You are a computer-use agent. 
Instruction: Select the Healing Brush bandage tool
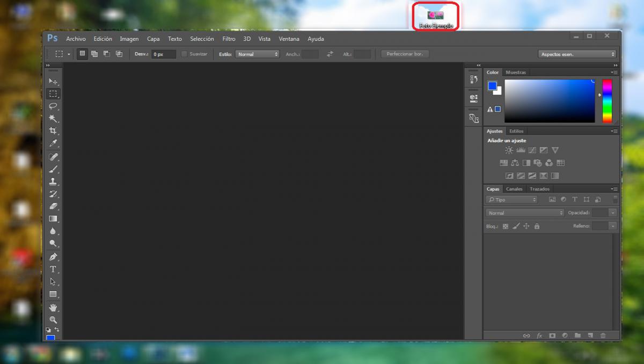coord(53,157)
